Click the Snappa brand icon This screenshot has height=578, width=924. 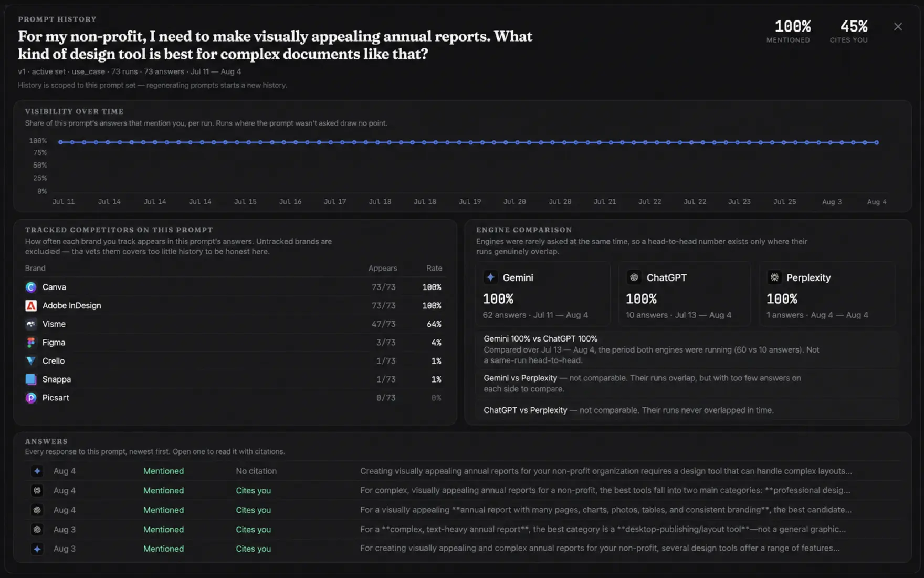(31, 379)
